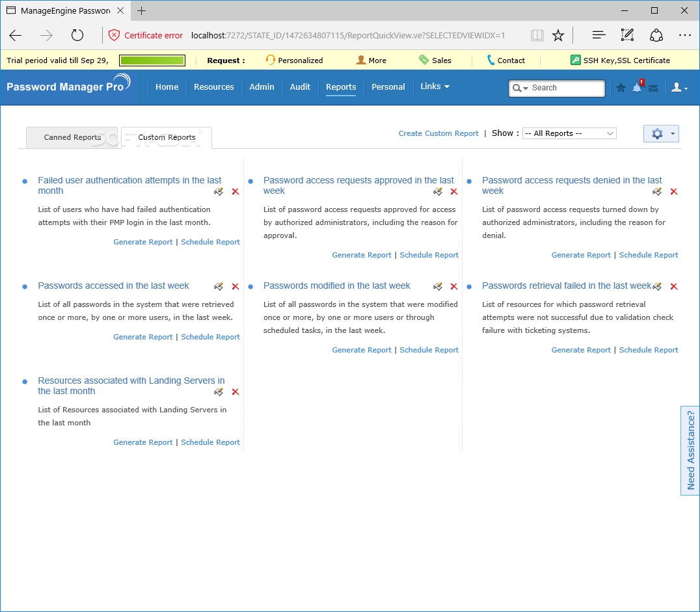Screen dimensions: 700x612
Task: Open the browser reading view icon
Action: pos(537,35)
